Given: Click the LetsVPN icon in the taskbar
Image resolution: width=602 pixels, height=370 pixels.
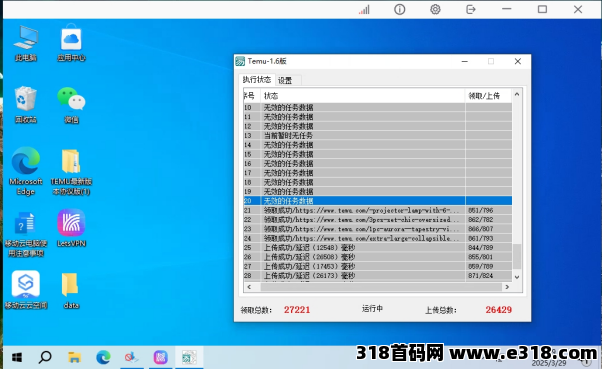Looking at the screenshot, I should [x=160, y=357].
